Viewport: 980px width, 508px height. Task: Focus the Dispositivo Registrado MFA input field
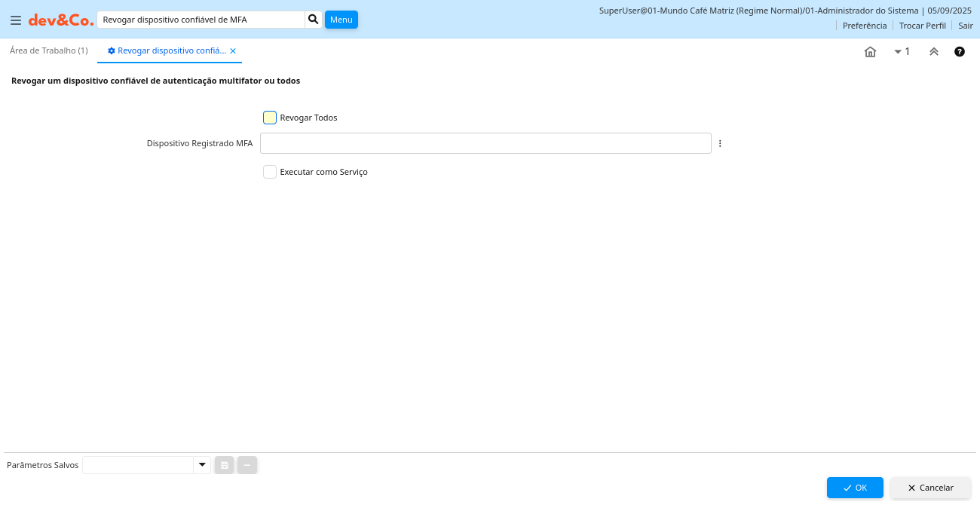click(485, 143)
